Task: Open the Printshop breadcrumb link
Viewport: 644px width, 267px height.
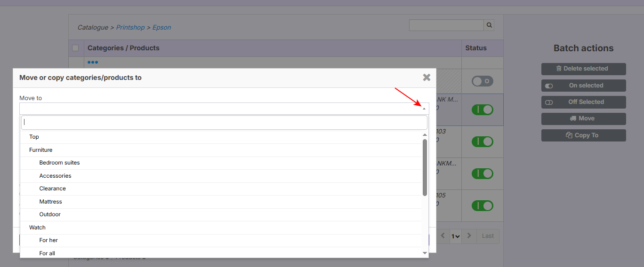Action: [x=130, y=28]
